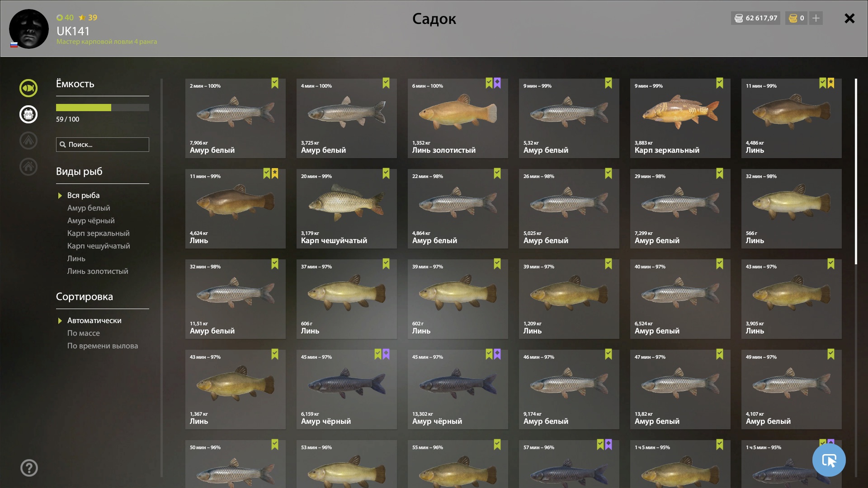Click the blue cursor overlay button
The height and width of the screenshot is (488, 868).
pos(829,460)
